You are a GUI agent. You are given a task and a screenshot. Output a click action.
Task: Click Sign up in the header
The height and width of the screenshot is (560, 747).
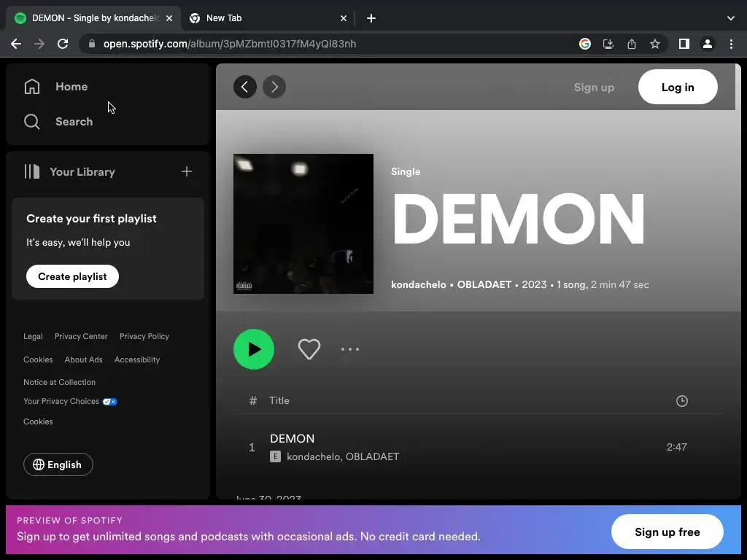pos(594,87)
